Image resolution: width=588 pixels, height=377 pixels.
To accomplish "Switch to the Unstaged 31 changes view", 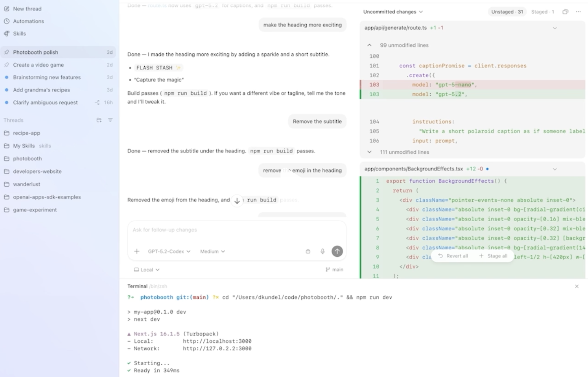I will (x=507, y=12).
